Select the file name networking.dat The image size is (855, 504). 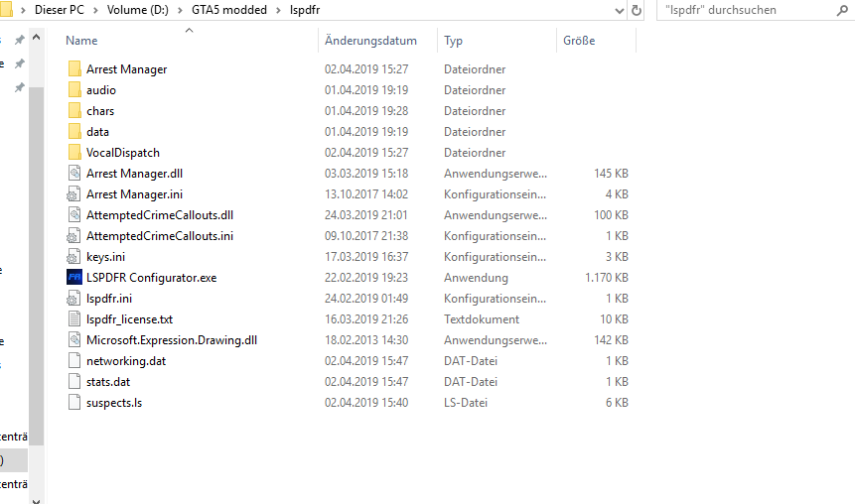126,361
